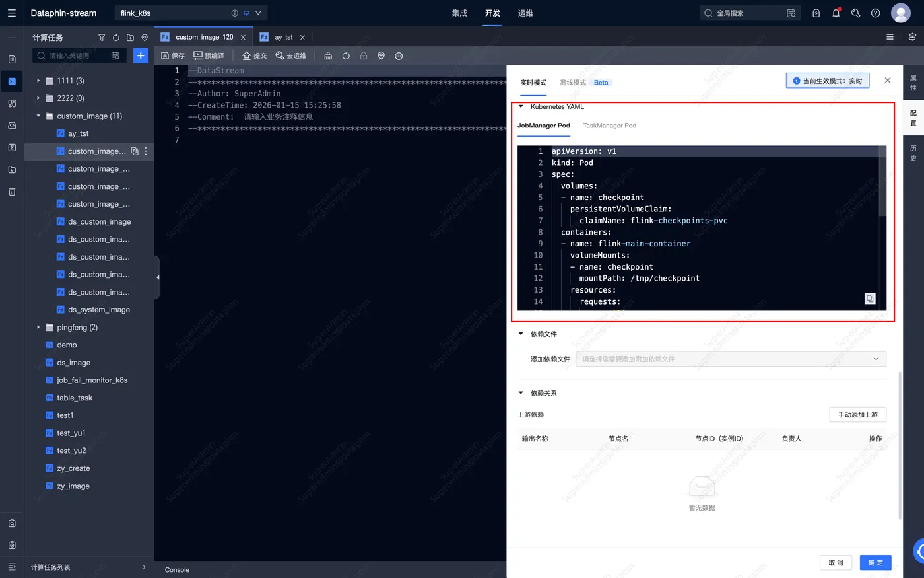Open the Console panel

(177, 570)
